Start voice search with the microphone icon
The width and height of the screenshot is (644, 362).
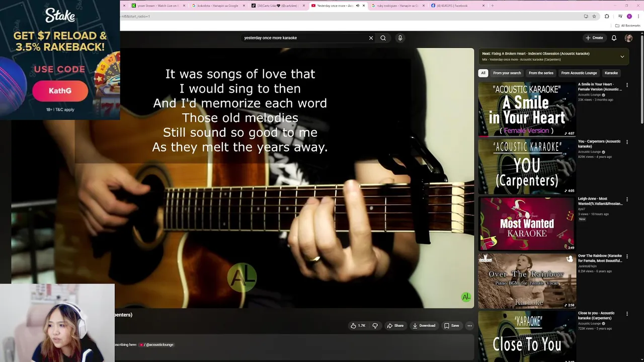point(400,38)
